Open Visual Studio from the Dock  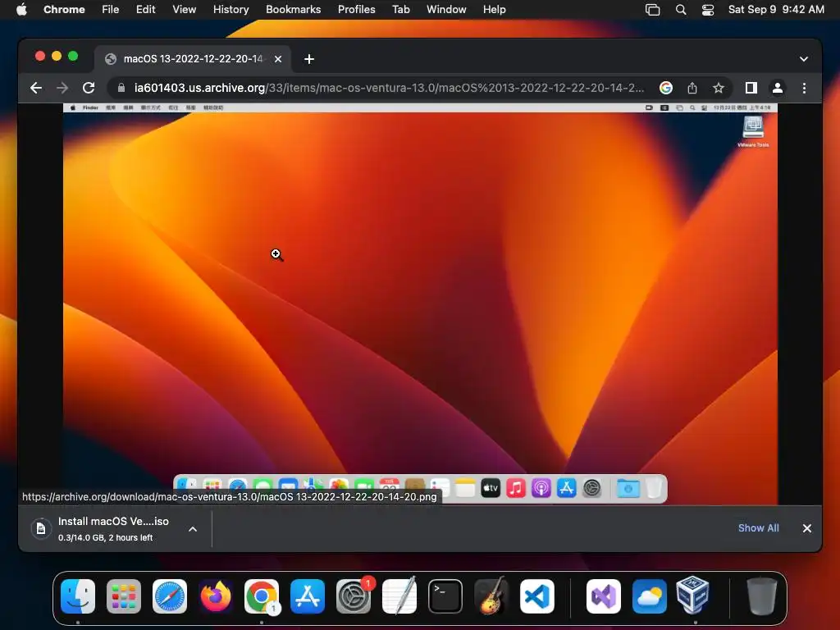tap(604, 596)
